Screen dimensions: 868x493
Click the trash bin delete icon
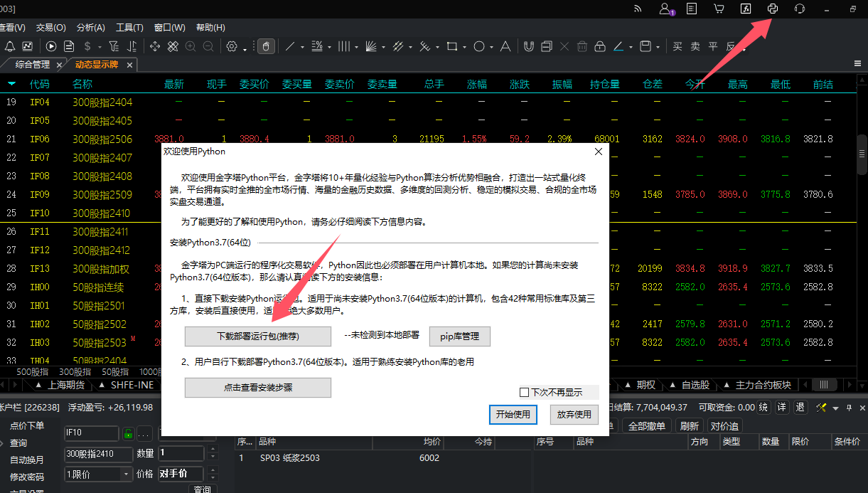click(x=582, y=46)
